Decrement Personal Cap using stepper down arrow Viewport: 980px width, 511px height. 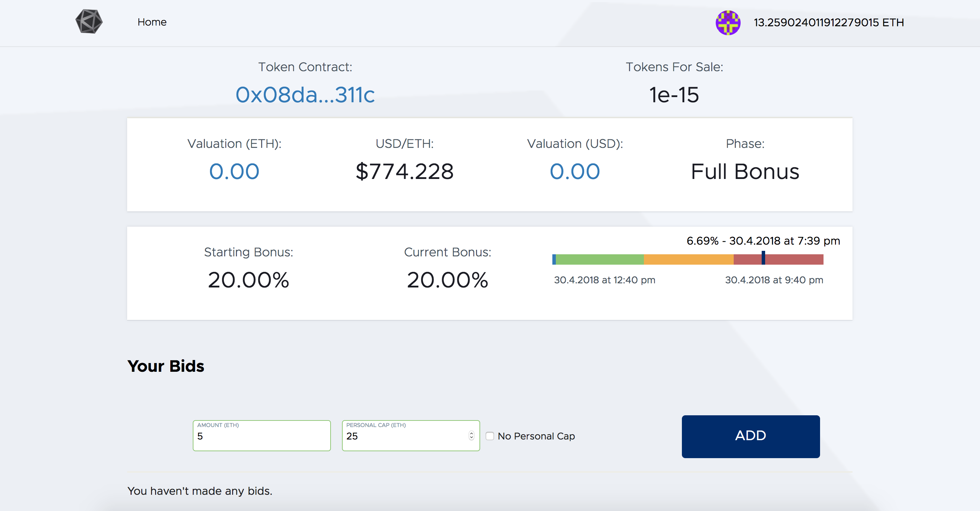[x=472, y=438]
